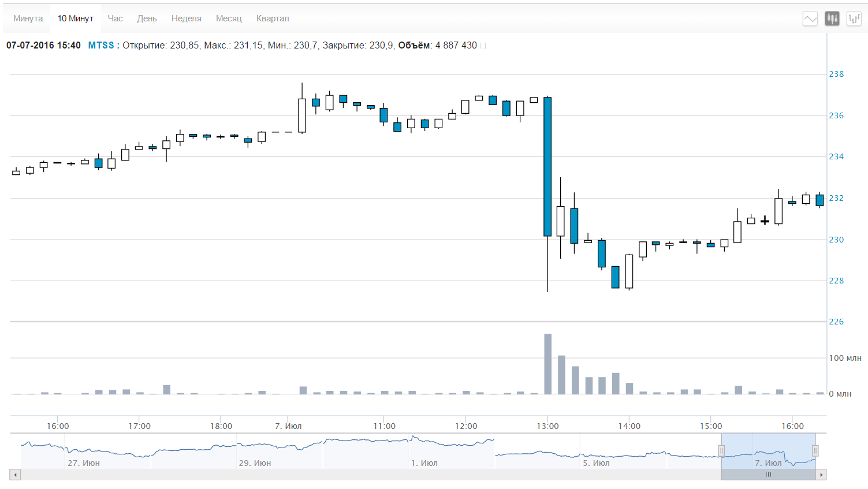868x489 pixels.
Task: Click the 236 price axis label
Action: pos(836,116)
